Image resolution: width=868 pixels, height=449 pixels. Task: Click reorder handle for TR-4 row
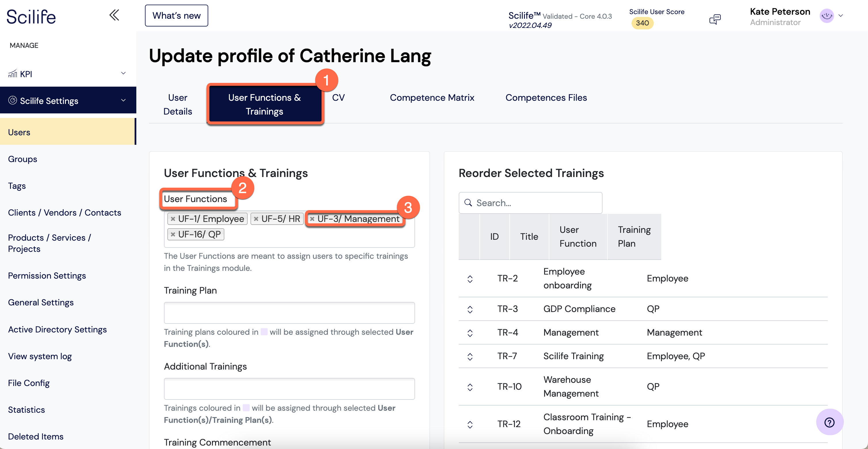click(x=470, y=333)
